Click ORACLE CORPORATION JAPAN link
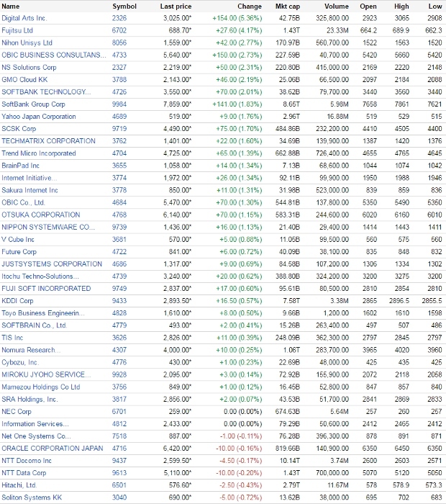Viewport: 446px width, 504px height. pos(53,449)
